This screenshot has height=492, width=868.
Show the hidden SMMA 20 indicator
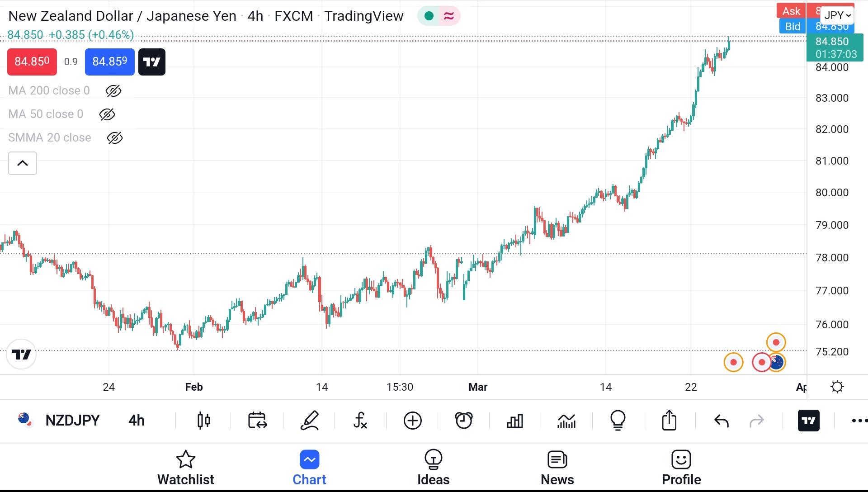[115, 138]
